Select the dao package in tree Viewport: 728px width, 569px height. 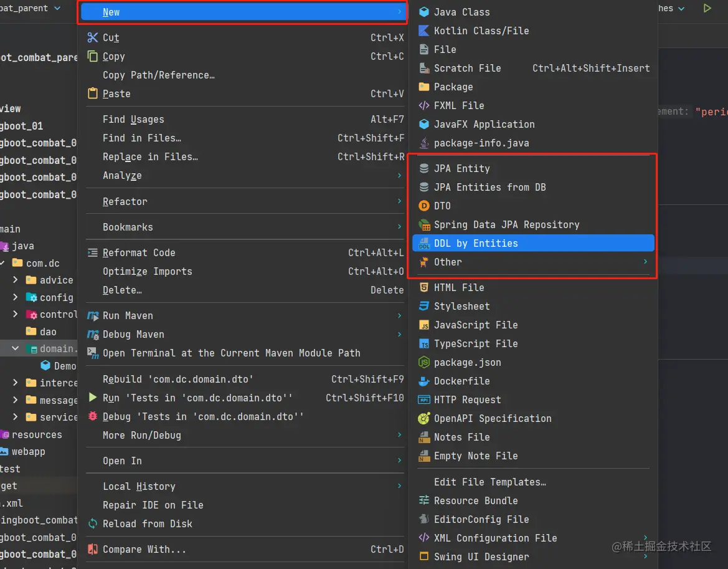pyautogui.click(x=41, y=332)
